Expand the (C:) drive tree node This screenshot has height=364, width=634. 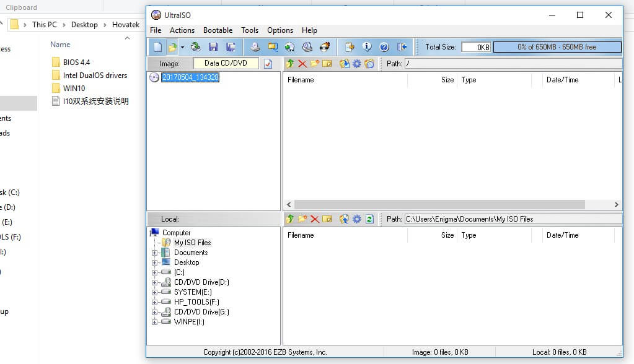pos(154,273)
